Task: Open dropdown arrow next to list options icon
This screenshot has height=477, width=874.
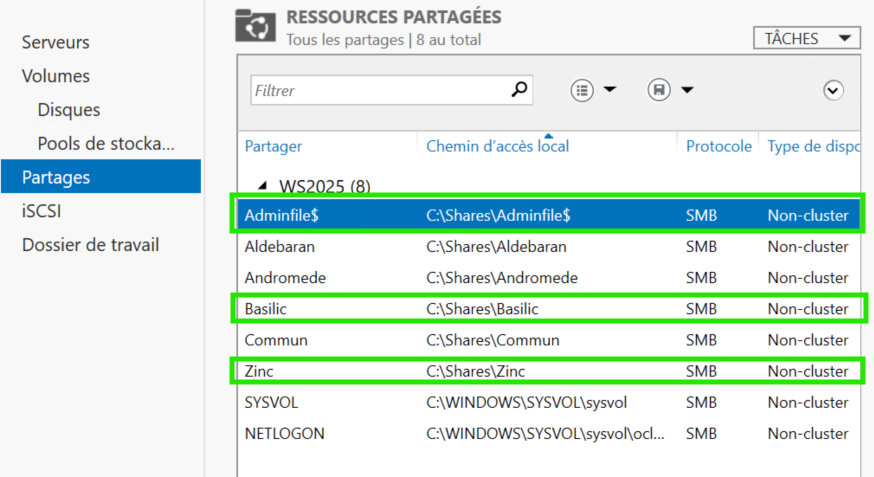Action: (x=609, y=90)
